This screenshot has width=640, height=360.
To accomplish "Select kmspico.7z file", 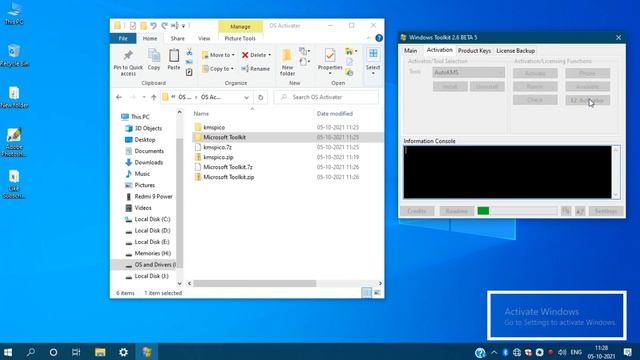I will point(217,147).
